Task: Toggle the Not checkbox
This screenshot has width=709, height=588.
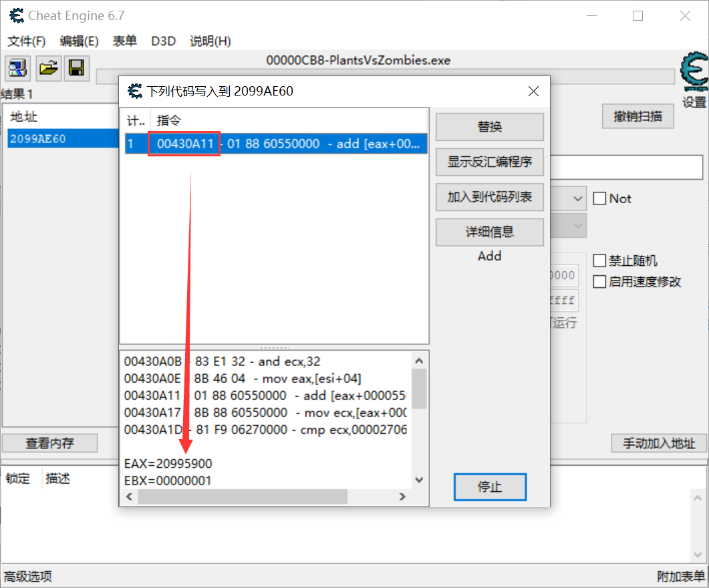Action: click(599, 198)
